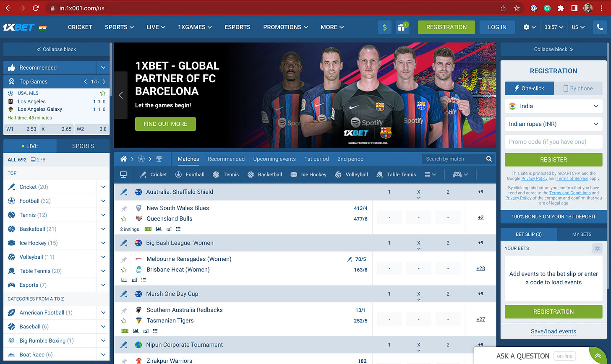Favorite the Southern Australia Redbacks match star
611x364 pixels.
[124, 321]
